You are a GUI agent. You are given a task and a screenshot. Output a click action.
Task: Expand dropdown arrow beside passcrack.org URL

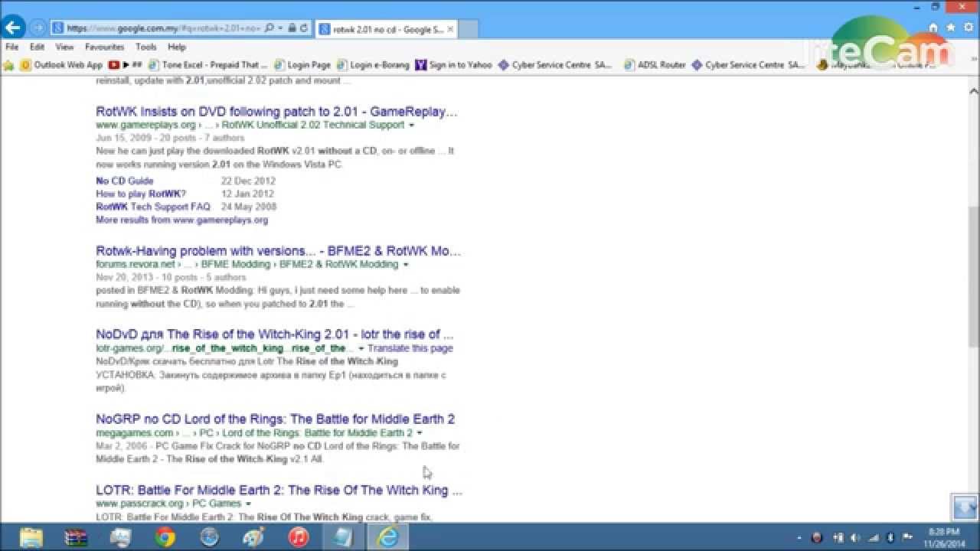pos(247,504)
